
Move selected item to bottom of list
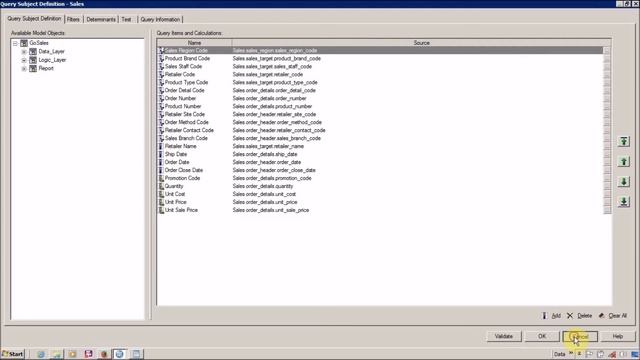[x=623, y=202]
